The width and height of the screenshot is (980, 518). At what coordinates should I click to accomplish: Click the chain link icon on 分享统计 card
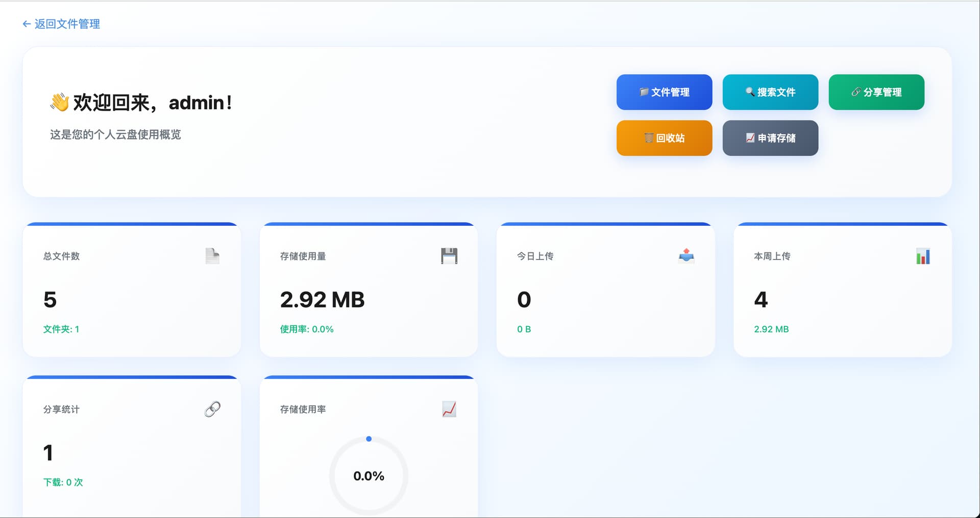pos(212,409)
